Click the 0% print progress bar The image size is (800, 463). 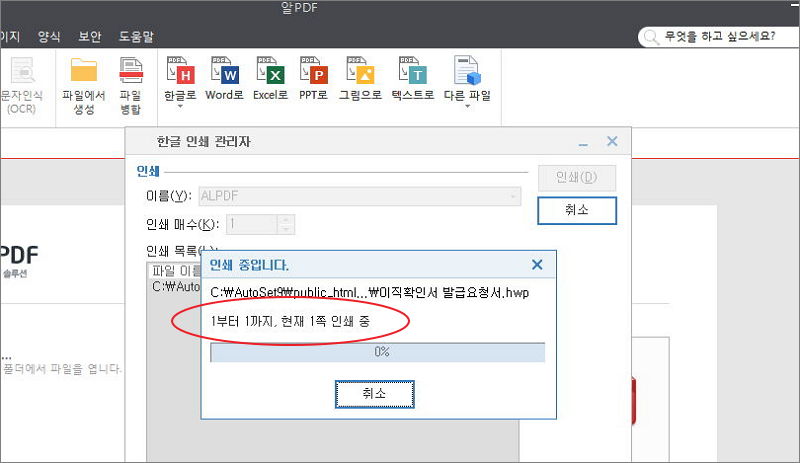coord(378,352)
